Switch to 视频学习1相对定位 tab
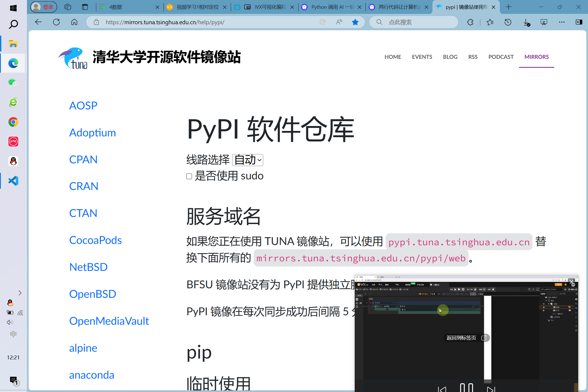The width and height of the screenshot is (588, 392). (197, 7)
